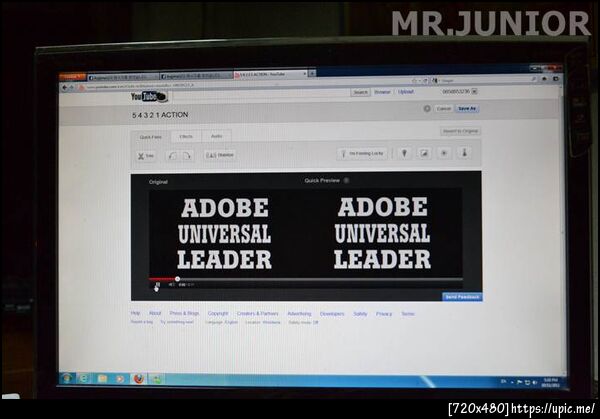Image resolution: width=600 pixels, height=419 pixels.
Task: Open a new browser tab
Action: click(x=312, y=73)
